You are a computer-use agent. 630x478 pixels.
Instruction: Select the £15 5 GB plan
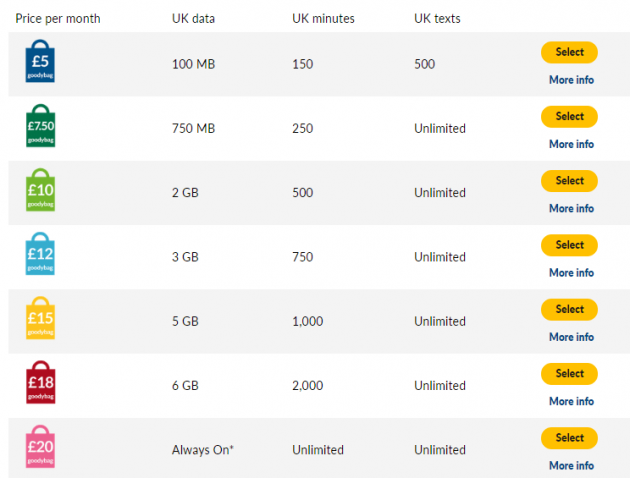(x=569, y=309)
